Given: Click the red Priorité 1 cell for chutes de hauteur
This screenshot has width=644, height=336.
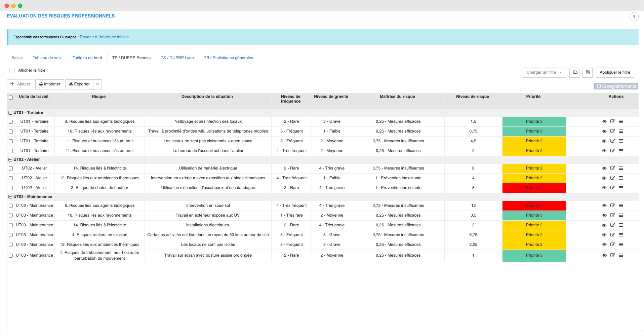Looking at the screenshot, I should 534,188.
